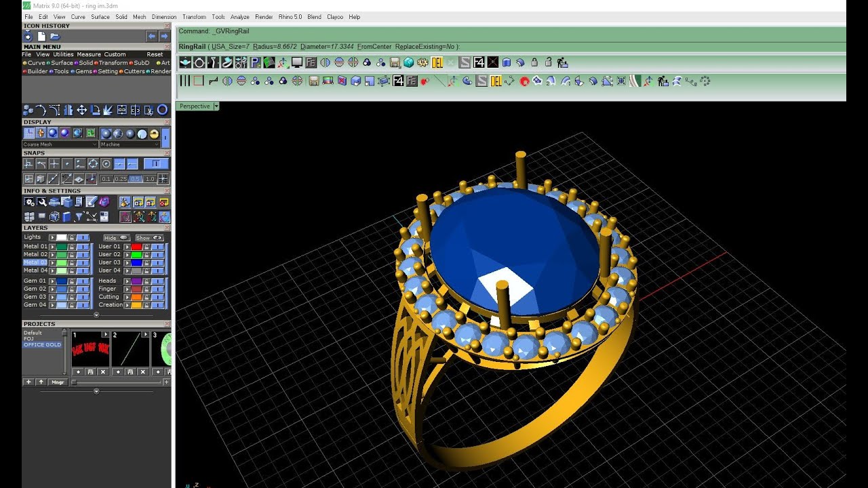Click the Hide layers button
868x488 pixels.
click(117, 238)
